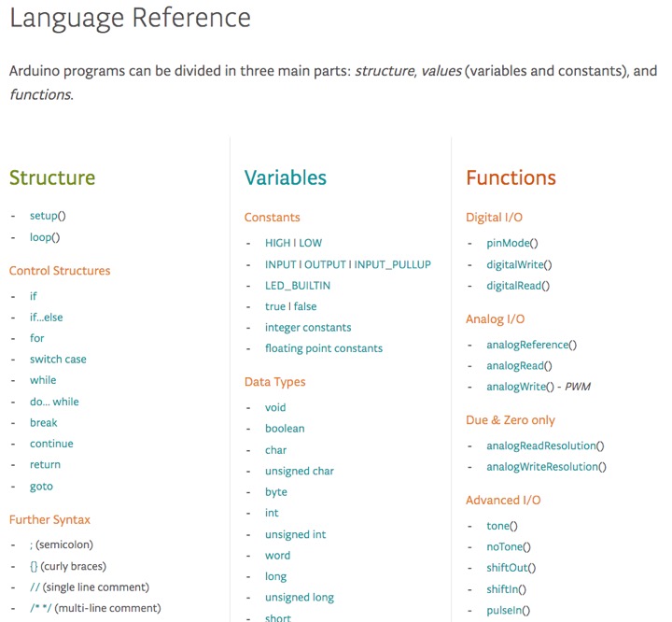Click the byte data type link
Screen dimensions: 672x622
click(276, 492)
